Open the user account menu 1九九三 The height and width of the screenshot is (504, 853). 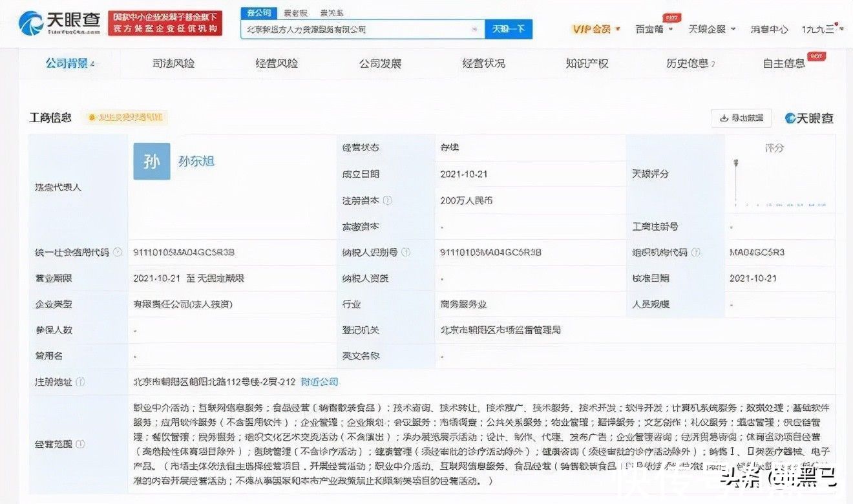point(823,29)
